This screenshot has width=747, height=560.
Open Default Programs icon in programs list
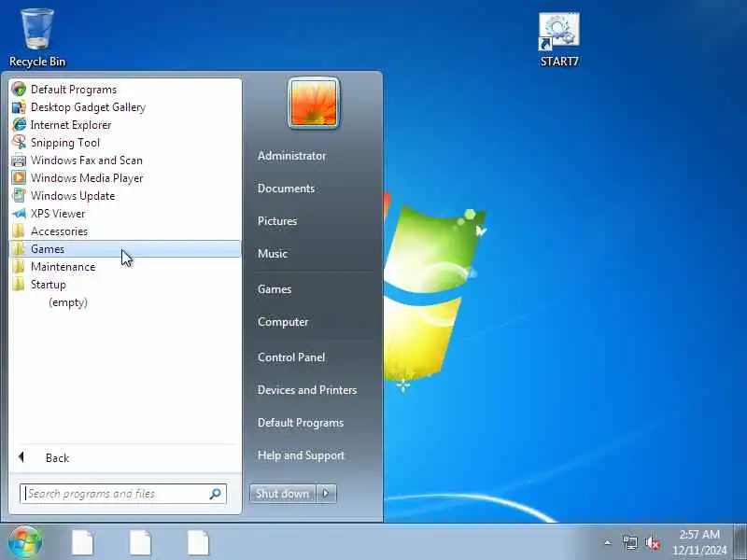(x=19, y=89)
